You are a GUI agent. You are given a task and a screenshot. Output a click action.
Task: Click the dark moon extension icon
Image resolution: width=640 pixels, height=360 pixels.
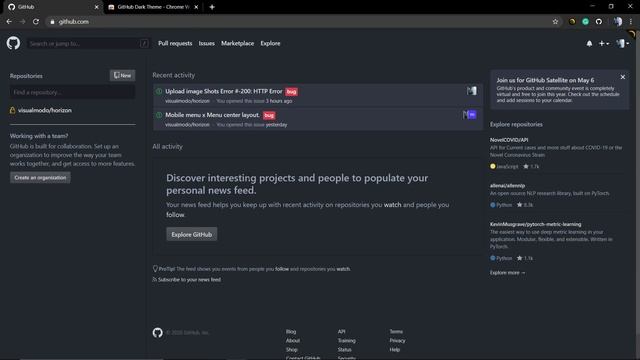572,22
